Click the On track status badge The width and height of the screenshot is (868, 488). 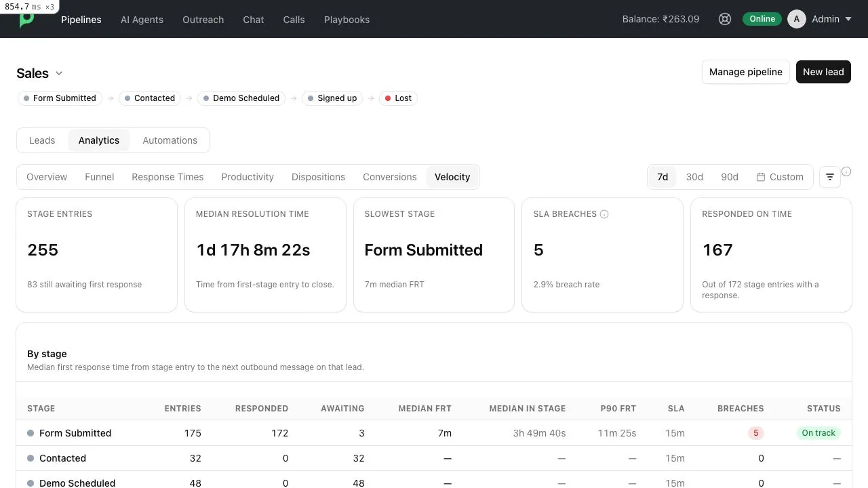pyautogui.click(x=818, y=433)
